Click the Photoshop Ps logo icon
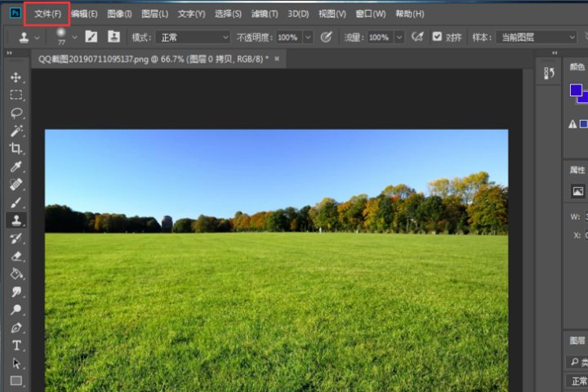Viewport: 588px width, 392px height. point(15,14)
